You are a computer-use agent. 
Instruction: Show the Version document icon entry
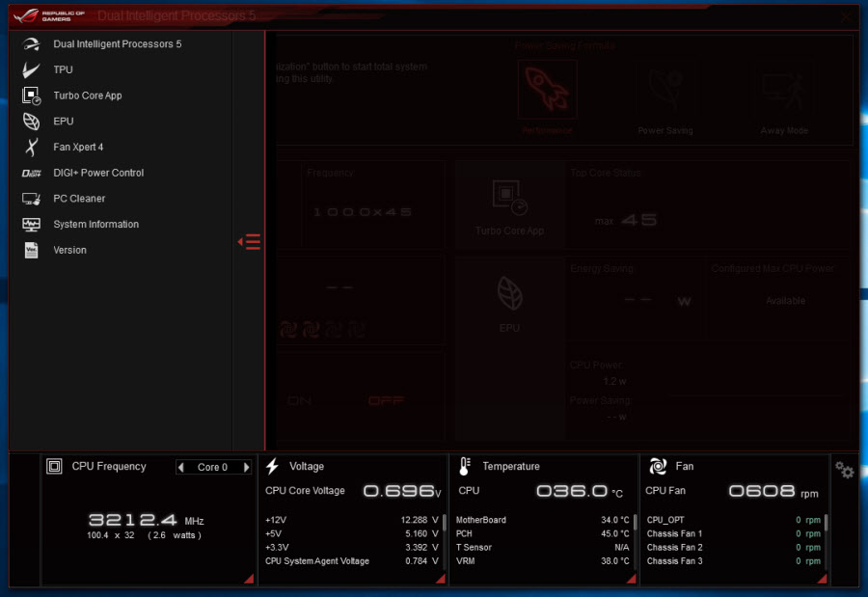[31, 250]
